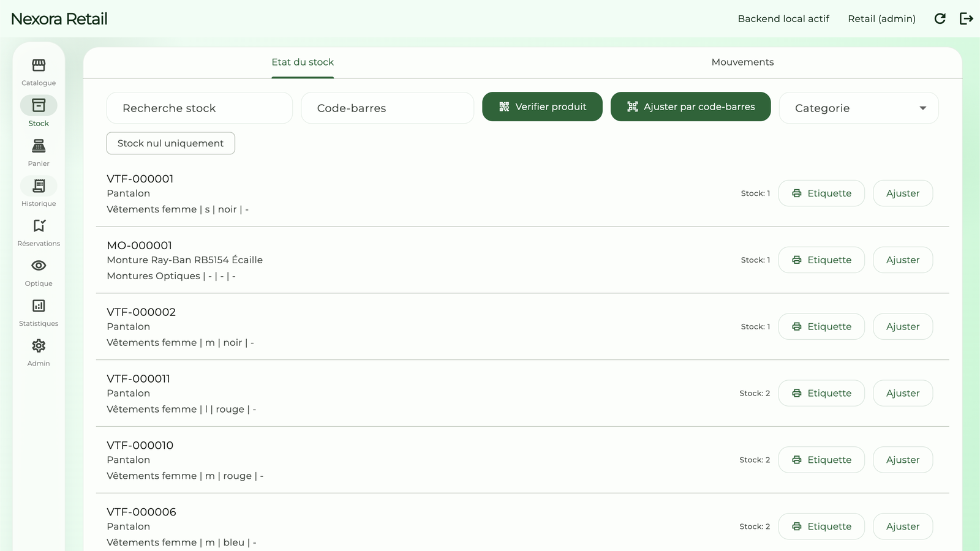Click Ajuster par code-barres button
Image resolution: width=980 pixels, height=551 pixels.
pyautogui.click(x=690, y=107)
